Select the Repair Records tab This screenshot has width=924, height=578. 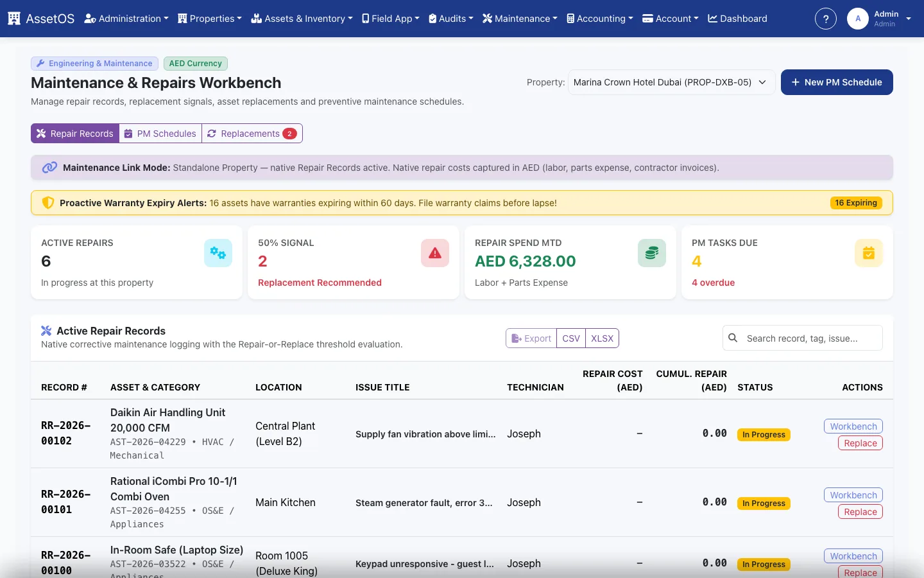[75, 134]
